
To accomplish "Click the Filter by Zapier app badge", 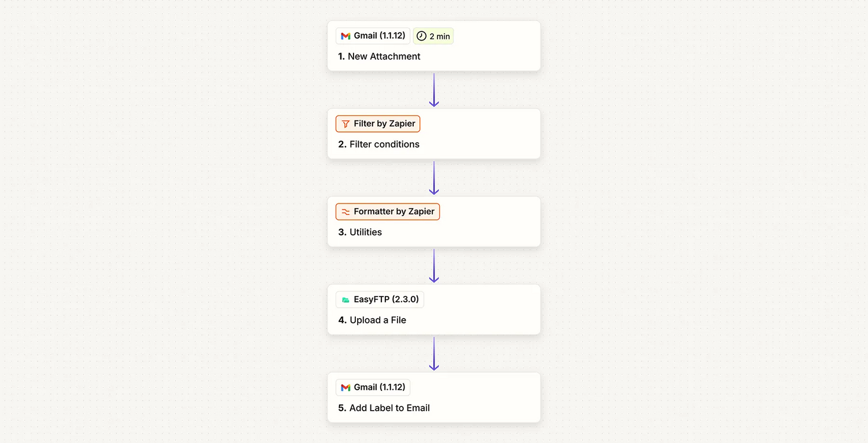I will [x=378, y=124].
